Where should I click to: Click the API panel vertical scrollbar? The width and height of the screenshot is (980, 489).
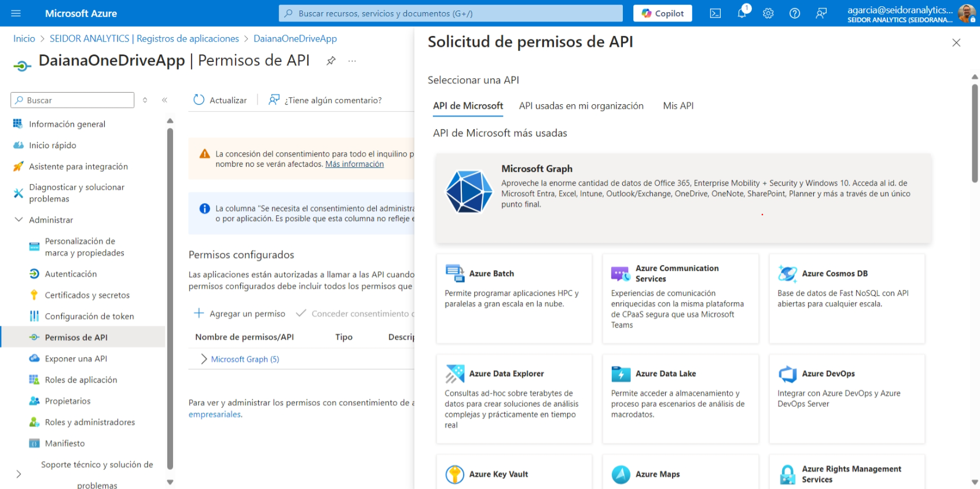[975, 133]
